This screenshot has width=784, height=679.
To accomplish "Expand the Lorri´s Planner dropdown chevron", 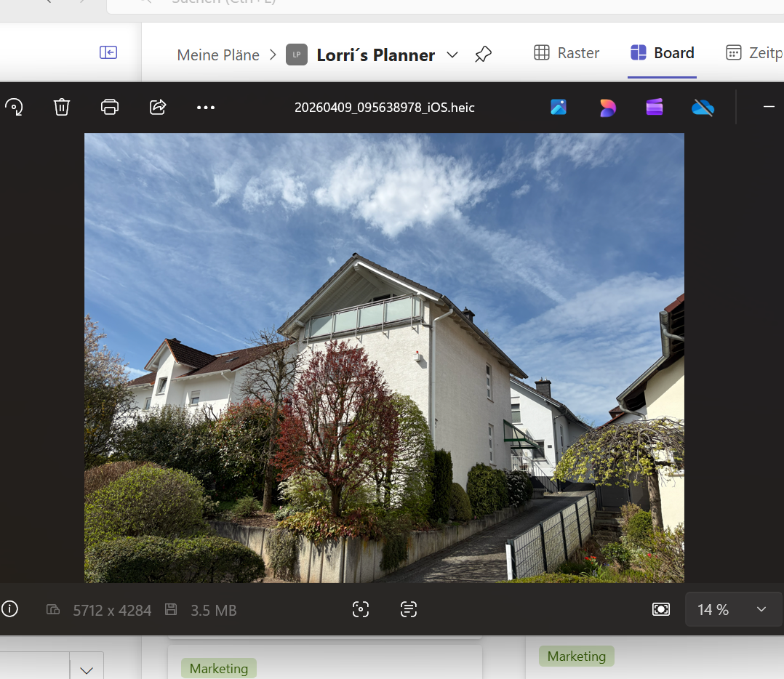I will 452,55.
